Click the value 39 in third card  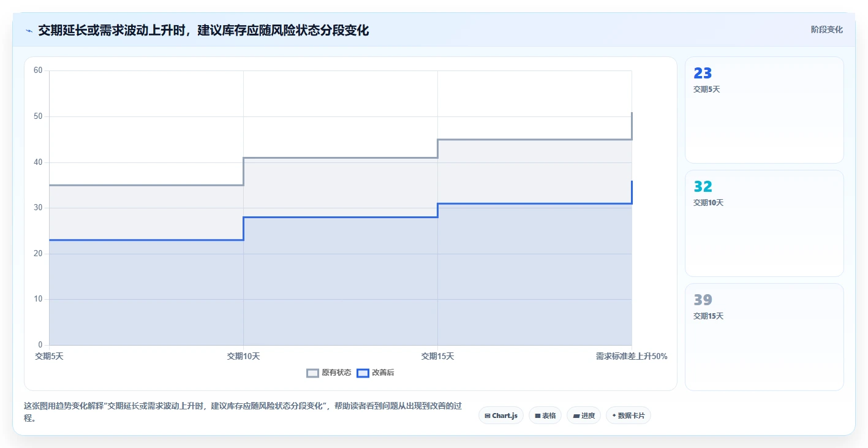click(x=703, y=300)
